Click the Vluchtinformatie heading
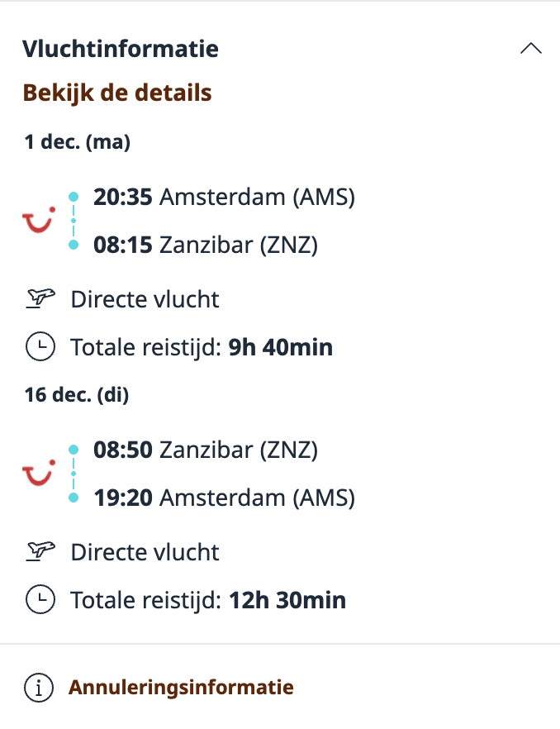The image size is (560, 729). click(x=121, y=49)
